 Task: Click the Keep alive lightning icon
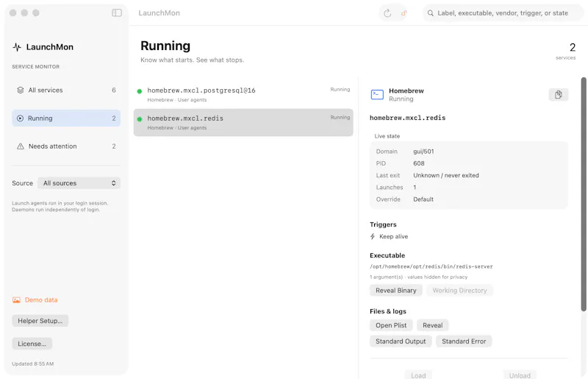point(373,236)
